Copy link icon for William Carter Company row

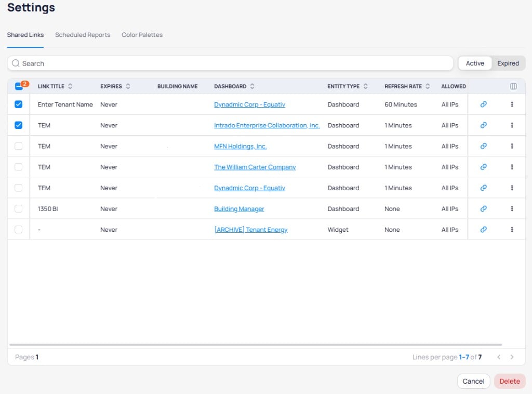click(x=484, y=167)
